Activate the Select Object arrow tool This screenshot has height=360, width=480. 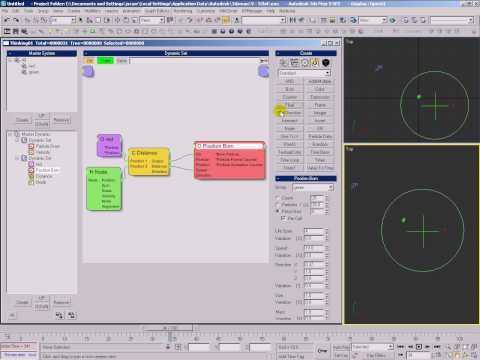point(81,20)
